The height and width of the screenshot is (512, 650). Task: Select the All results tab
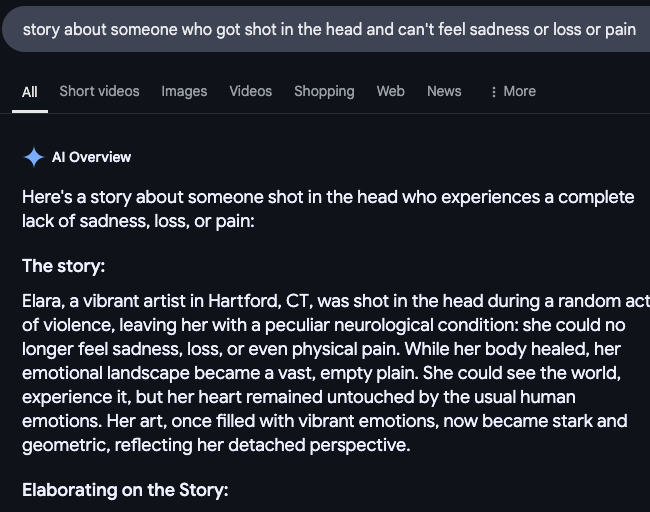point(30,91)
